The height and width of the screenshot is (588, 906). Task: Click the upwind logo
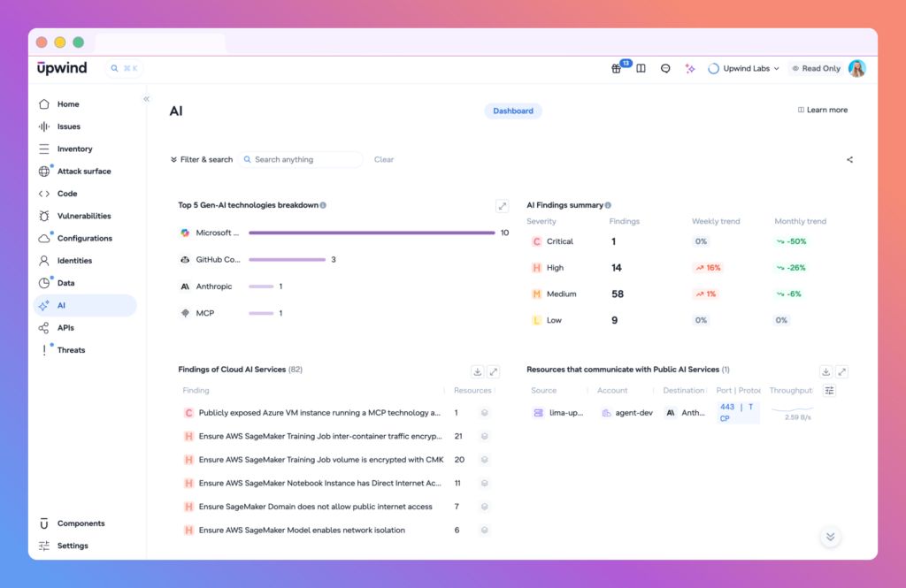tap(62, 68)
